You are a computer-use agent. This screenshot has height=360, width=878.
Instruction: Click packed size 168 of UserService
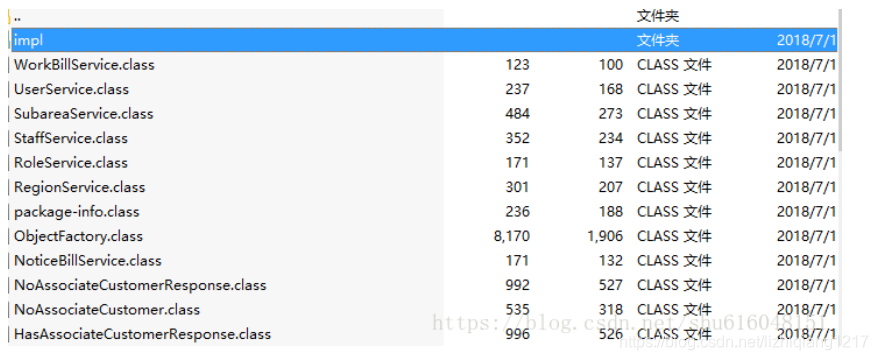pyautogui.click(x=610, y=90)
